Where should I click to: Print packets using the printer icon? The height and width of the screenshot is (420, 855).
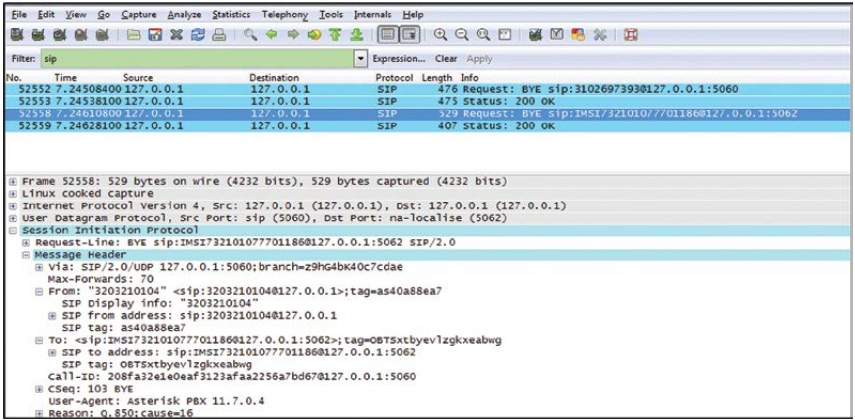click(x=212, y=35)
